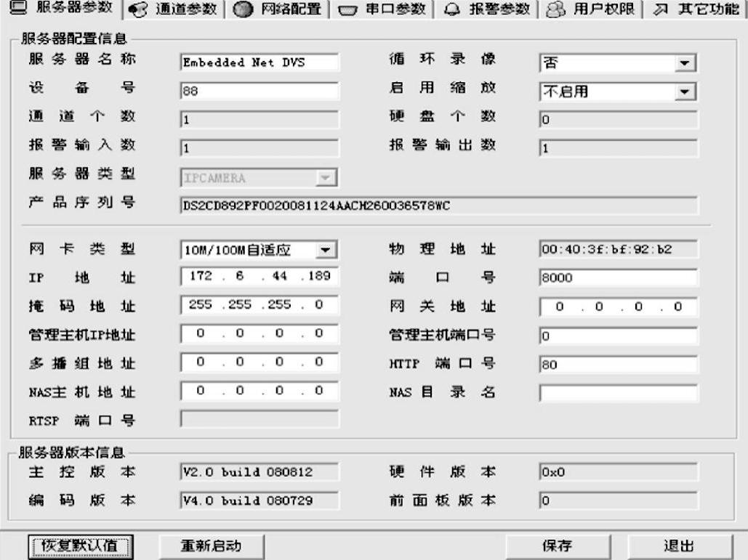The image size is (748, 560).
Task: Click the 管理主机IP地址 label
Action: [82, 335]
